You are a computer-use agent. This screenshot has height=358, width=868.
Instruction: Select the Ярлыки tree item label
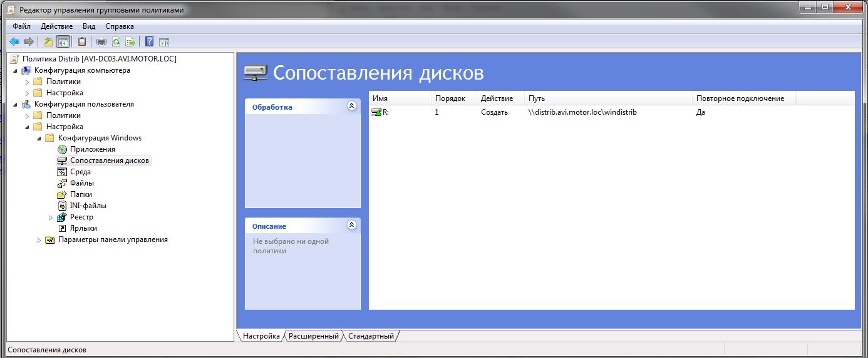tap(83, 228)
